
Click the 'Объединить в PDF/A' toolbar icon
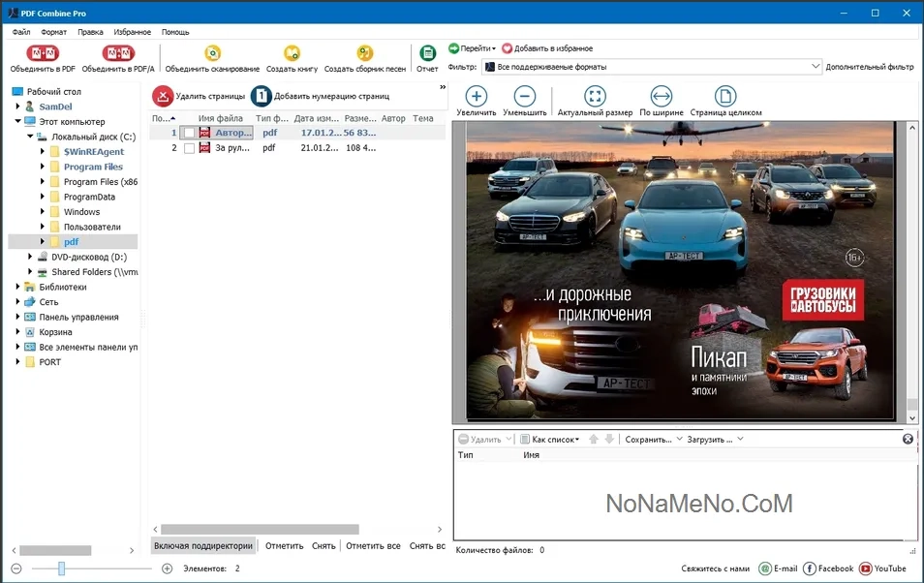(x=119, y=53)
